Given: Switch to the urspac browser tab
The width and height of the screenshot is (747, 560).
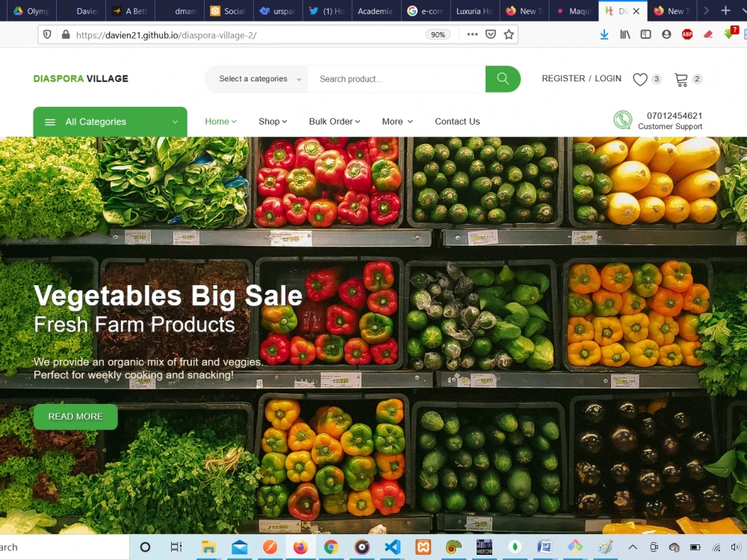Looking at the screenshot, I should click(278, 10).
